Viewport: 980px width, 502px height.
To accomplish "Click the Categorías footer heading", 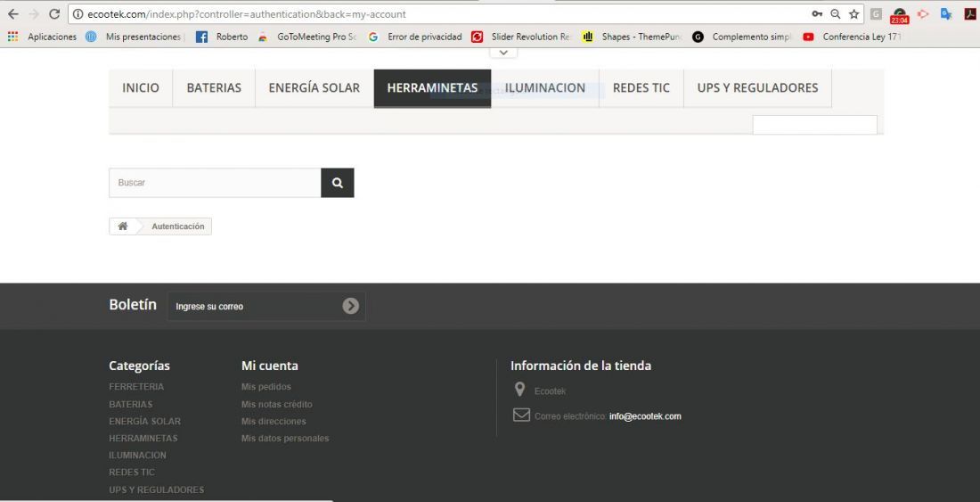I will (x=139, y=366).
